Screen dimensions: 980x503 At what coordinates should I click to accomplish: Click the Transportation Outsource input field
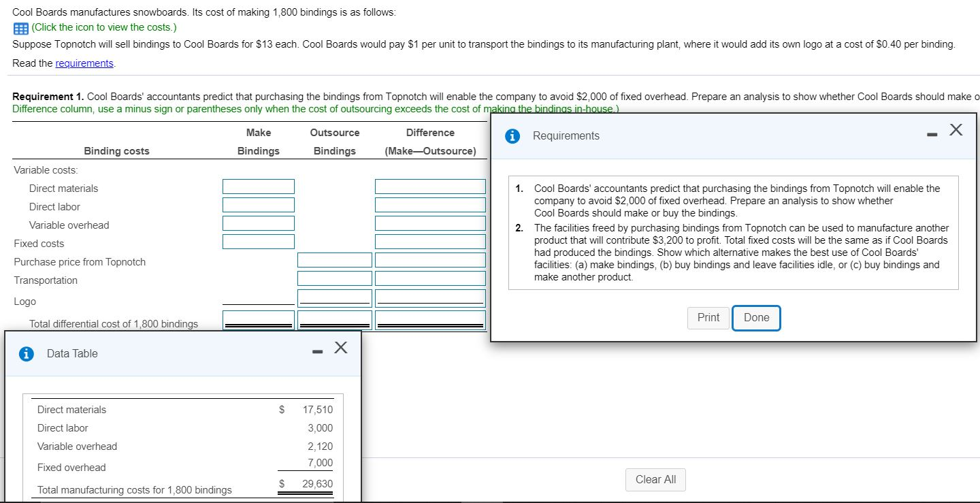point(334,278)
